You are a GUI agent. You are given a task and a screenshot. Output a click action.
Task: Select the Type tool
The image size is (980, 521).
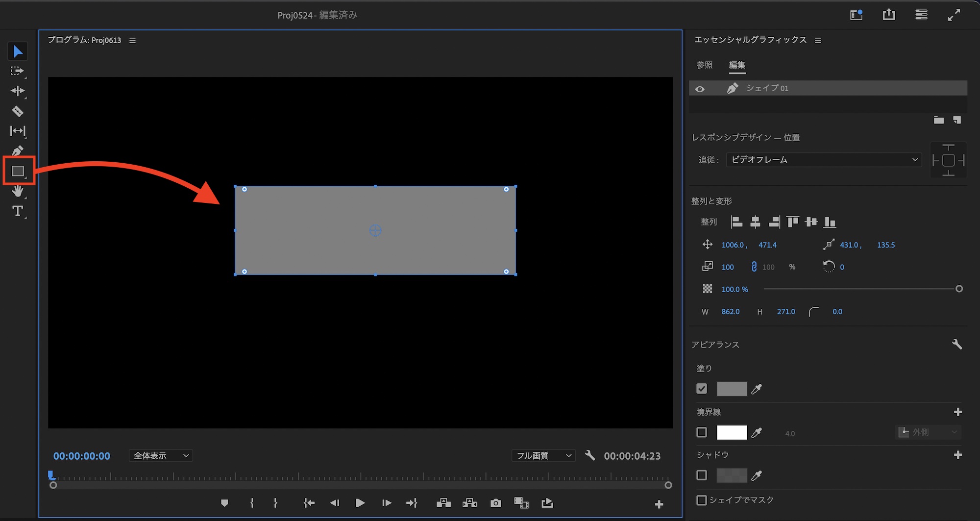click(18, 211)
